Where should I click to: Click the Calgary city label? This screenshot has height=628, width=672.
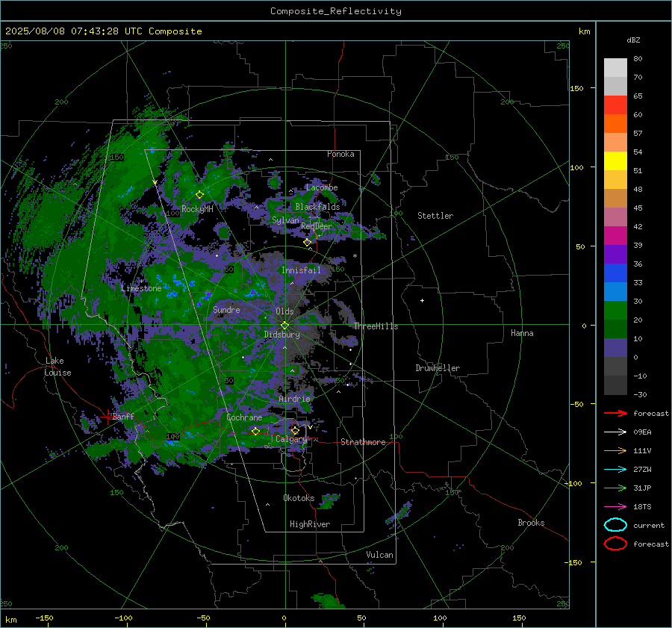click(291, 439)
